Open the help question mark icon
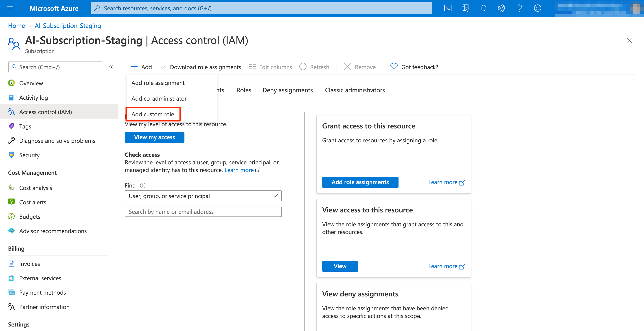The image size is (644, 331). click(x=519, y=8)
